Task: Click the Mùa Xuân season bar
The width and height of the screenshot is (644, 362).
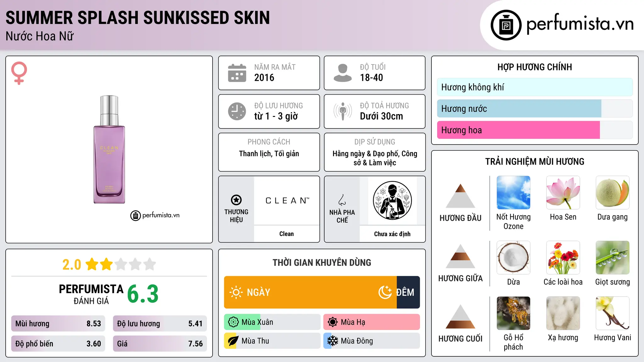Action: click(272, 322)
